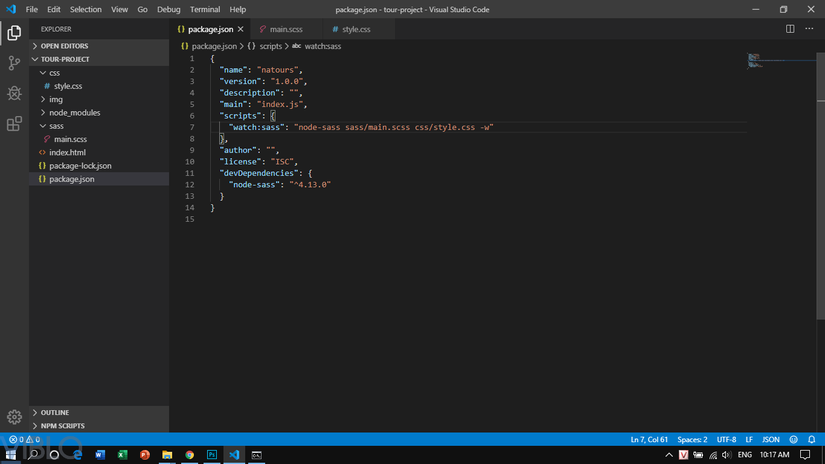Close the package.json tab
The width and height of the screenshot is (825, 464).
[x=241, y=30]
